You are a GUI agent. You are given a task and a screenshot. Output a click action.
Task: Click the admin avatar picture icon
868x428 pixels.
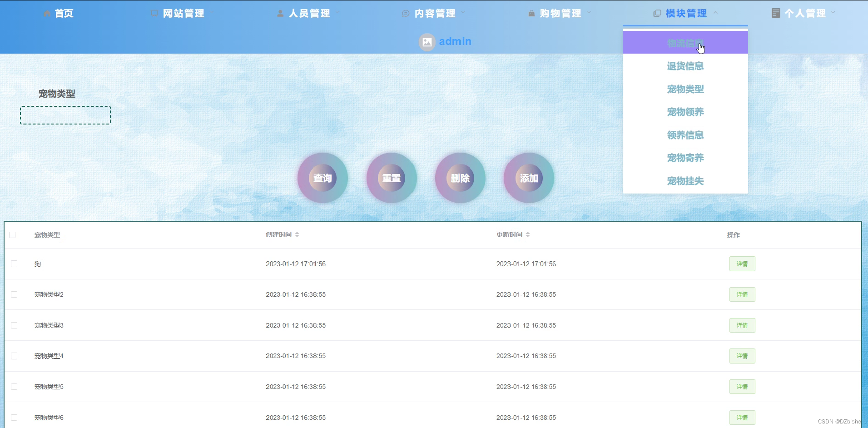pos(427,42)
